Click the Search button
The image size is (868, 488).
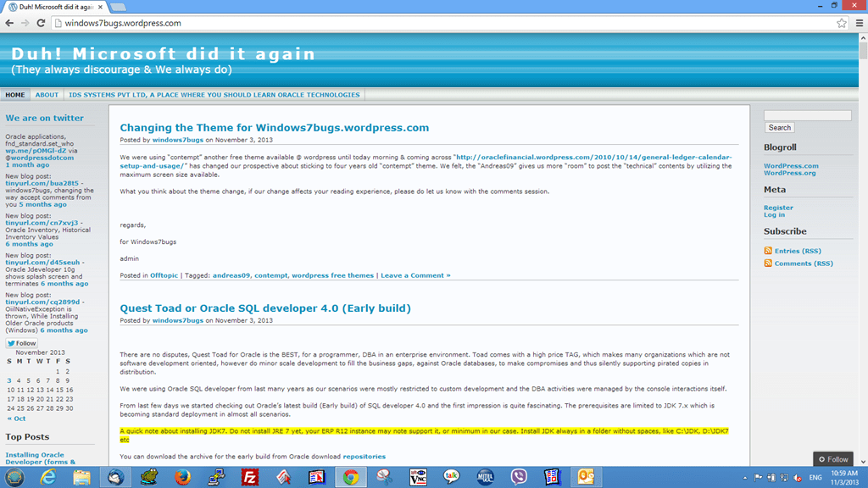tap(780, 128)
